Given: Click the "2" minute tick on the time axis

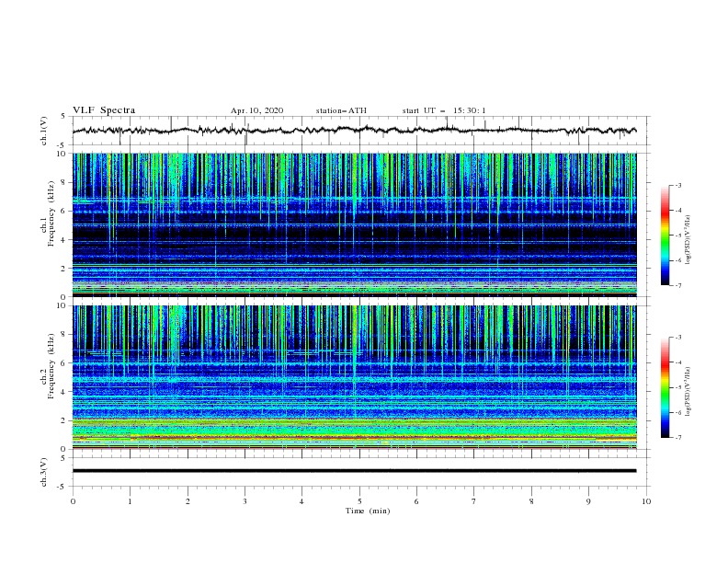Looking at the screenshot, I should (x=188, y=501).
